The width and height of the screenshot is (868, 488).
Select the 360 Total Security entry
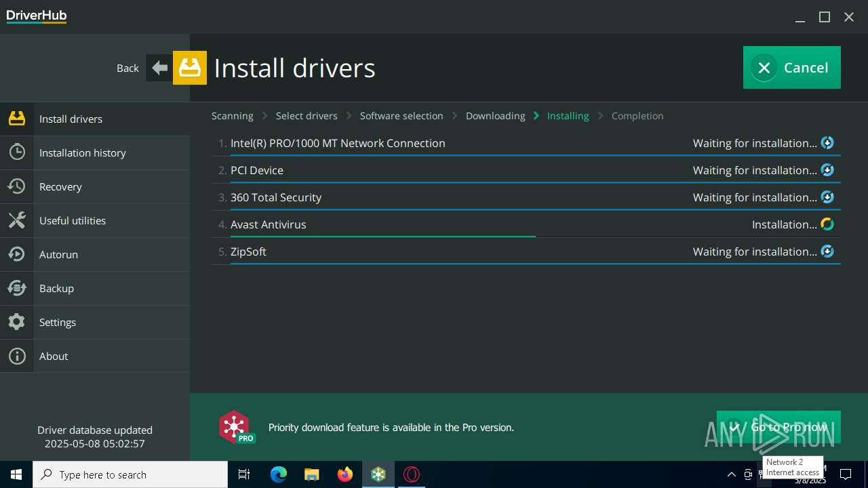[x=526, y=197]
